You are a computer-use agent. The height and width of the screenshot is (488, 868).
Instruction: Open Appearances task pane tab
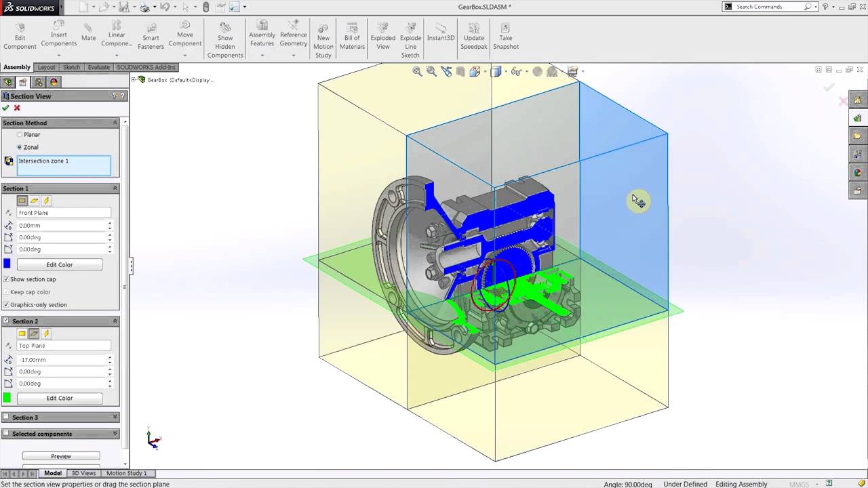tap(858, 173)
